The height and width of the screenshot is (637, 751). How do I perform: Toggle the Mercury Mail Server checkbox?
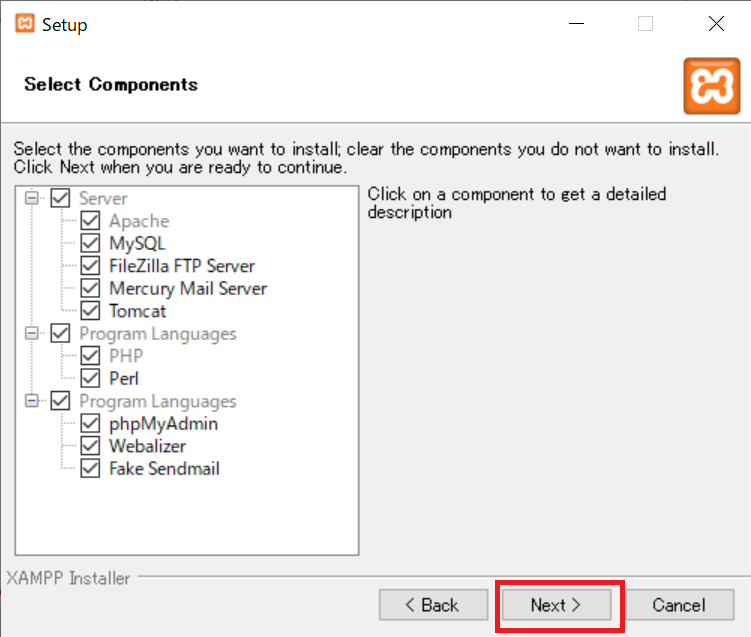[x=90, y=288]
